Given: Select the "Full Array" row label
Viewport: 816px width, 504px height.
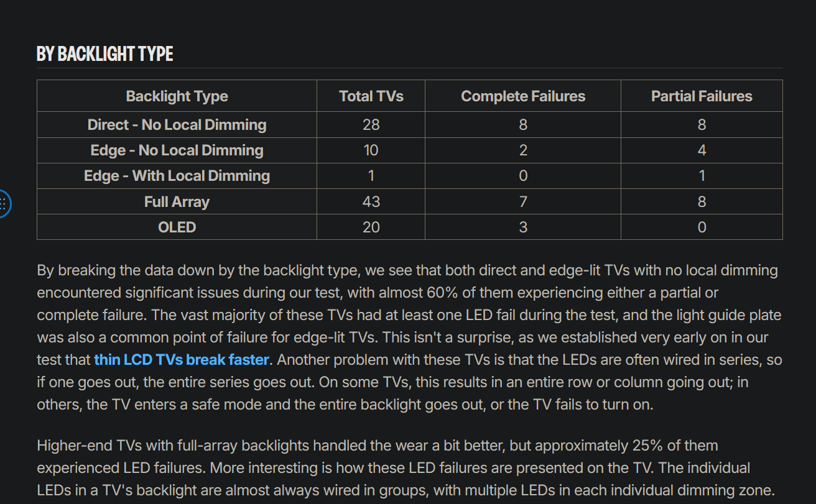Looking at the screenshot, I should click(x=177, y=202).
